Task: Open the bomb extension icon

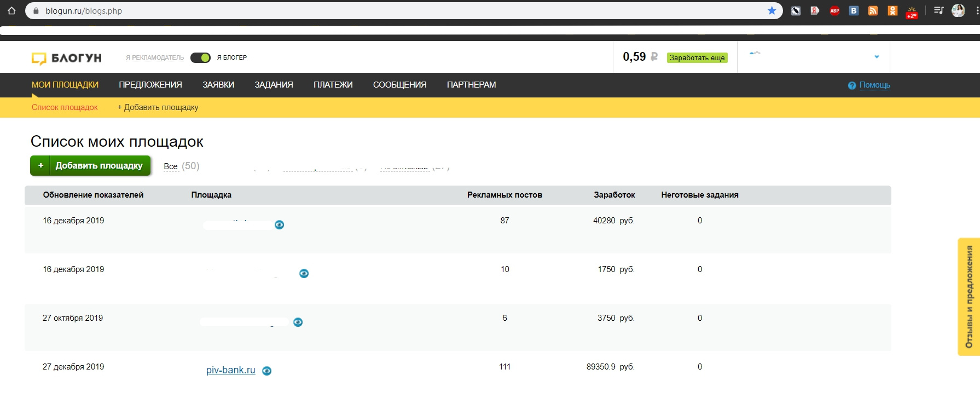Action: tap(796, 10)
